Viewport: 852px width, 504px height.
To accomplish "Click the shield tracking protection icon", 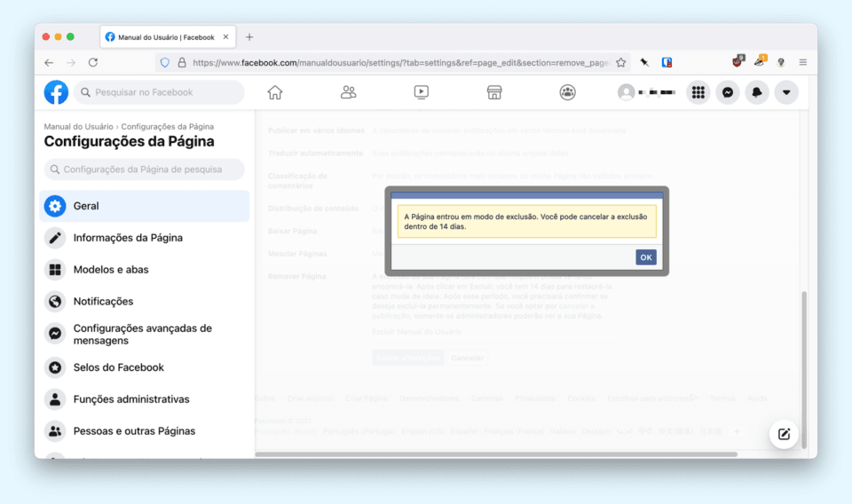I will [x=165, y=62].
